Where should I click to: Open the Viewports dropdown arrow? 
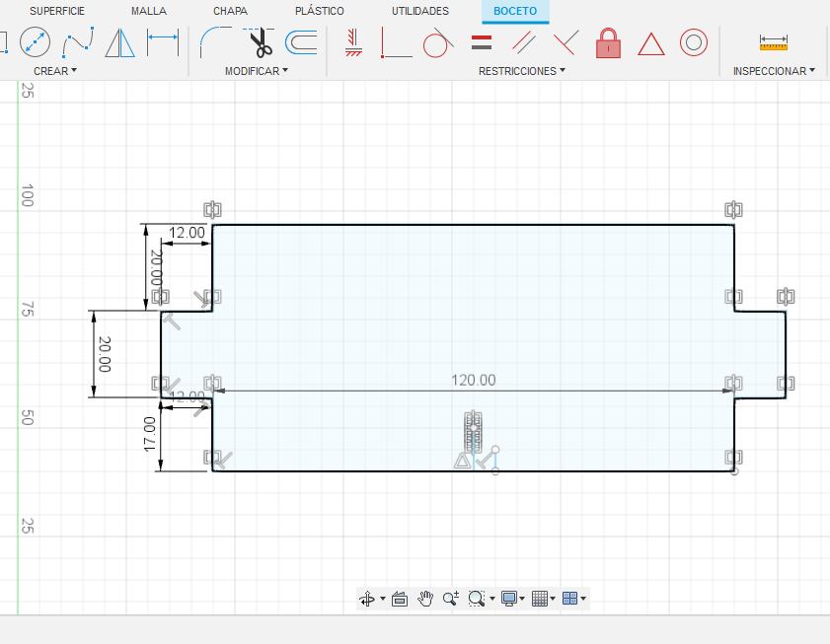(x=583, y=599)
